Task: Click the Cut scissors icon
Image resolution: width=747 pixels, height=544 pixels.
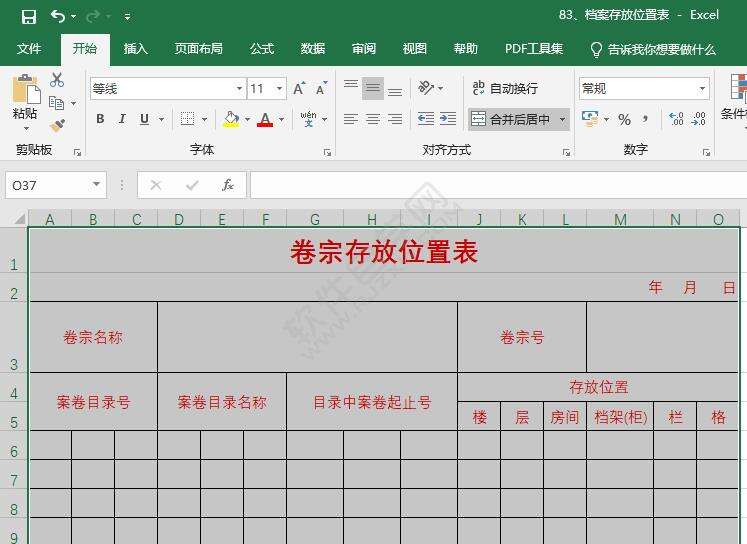Action: pyautogui.click(x=57, y=80)
